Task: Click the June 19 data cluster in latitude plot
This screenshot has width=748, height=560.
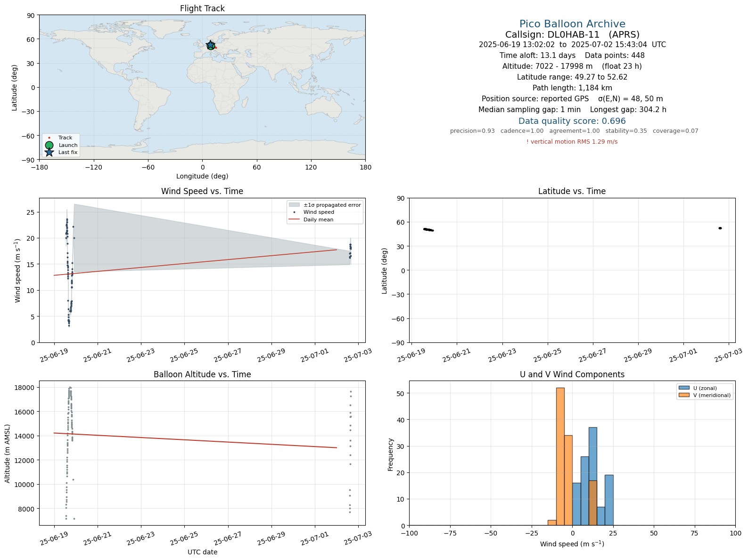Action: [428, 230]
